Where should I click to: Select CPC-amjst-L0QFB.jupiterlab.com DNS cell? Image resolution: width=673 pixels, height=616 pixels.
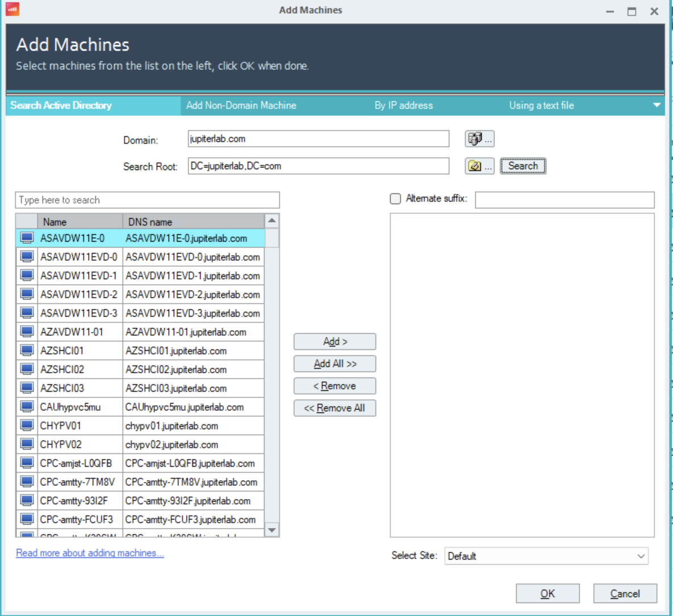pos(194,463)
